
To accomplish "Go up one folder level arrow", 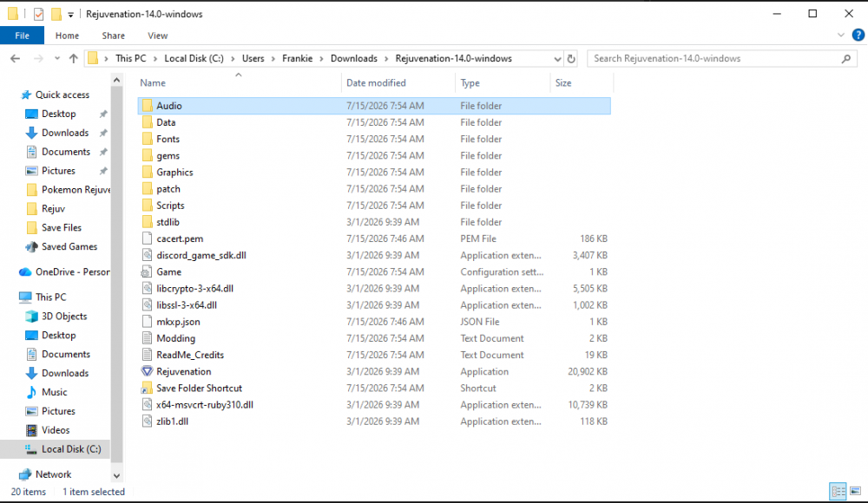I will tap(73, 58).
